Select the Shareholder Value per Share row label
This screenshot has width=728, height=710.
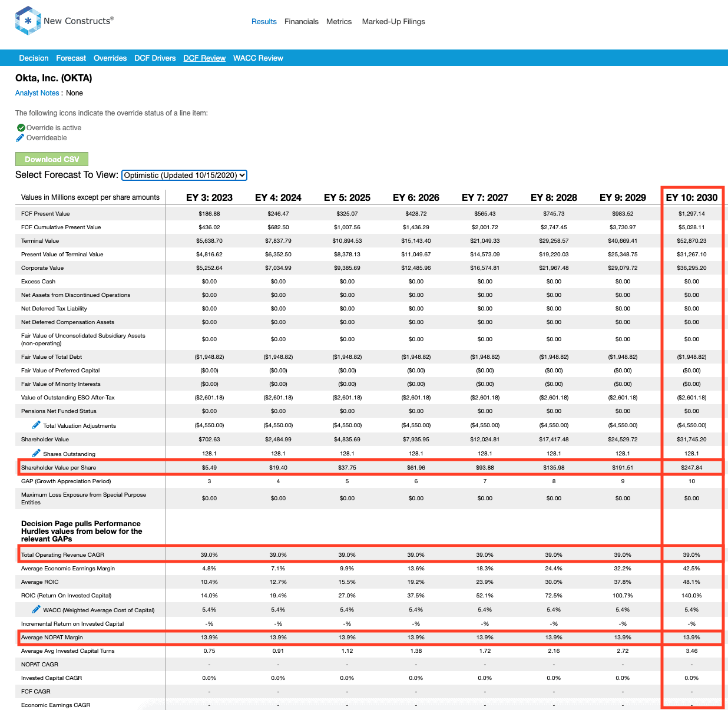click(58, 468)
